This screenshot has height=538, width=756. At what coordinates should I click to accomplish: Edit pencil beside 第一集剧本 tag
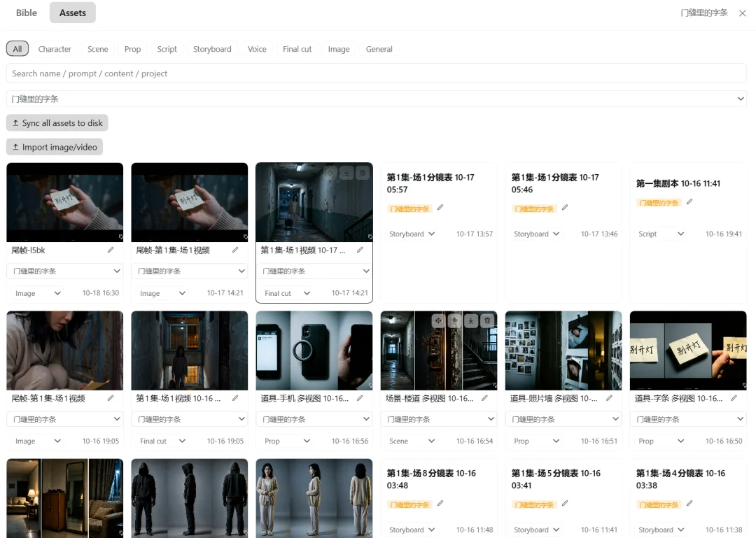pos(689,201)
